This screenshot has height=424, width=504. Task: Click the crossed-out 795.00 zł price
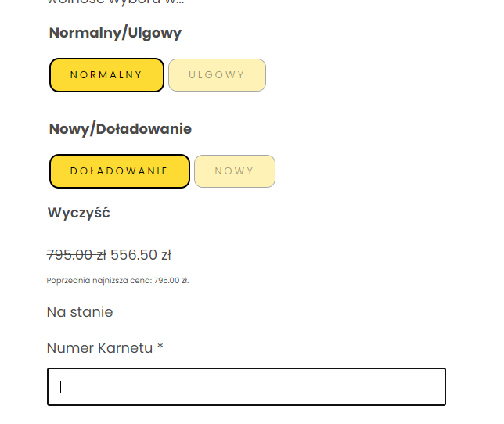pyautogui.click(x=76, y=254)
